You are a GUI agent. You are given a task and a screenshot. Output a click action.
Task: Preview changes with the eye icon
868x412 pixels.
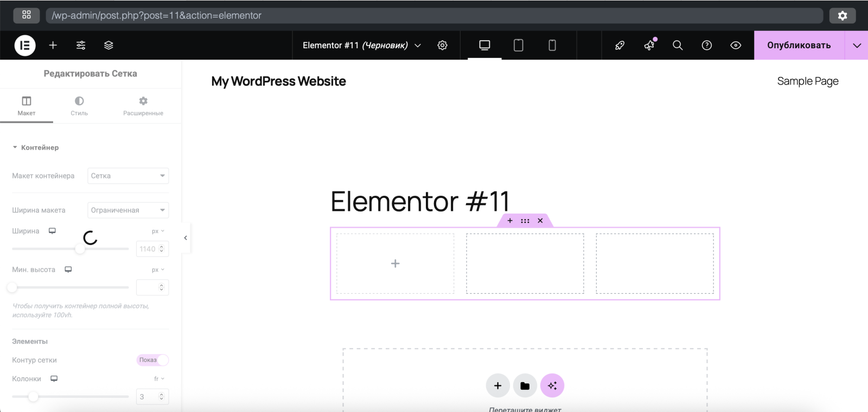[736, 46]
